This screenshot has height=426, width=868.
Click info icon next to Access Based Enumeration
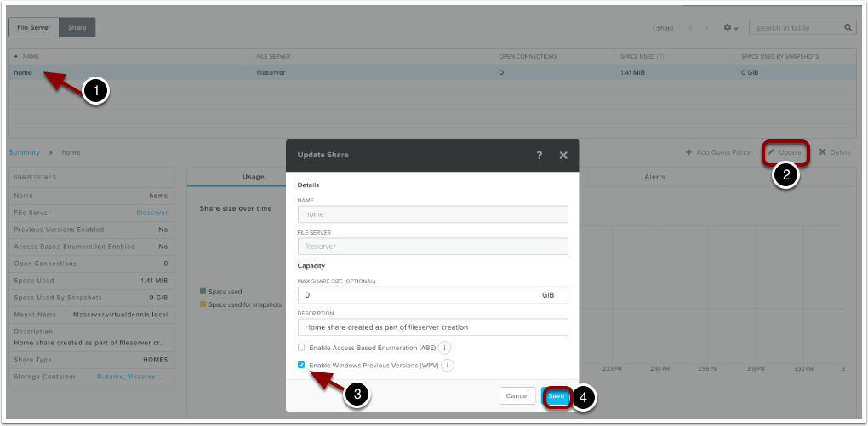point(444,348)
